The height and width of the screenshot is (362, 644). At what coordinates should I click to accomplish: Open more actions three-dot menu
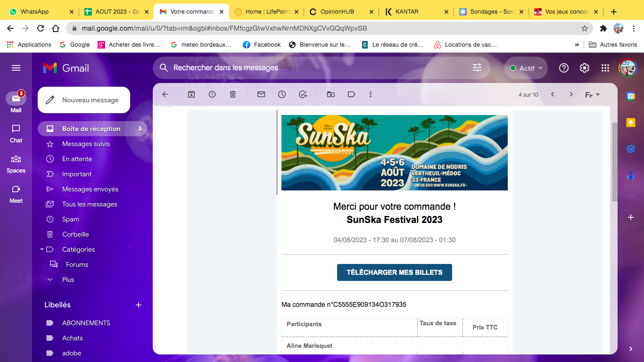click(371, 94)
